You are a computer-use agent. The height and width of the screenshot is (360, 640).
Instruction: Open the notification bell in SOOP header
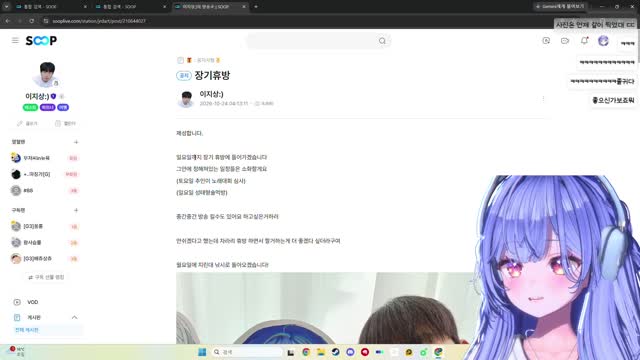point(584,40)
